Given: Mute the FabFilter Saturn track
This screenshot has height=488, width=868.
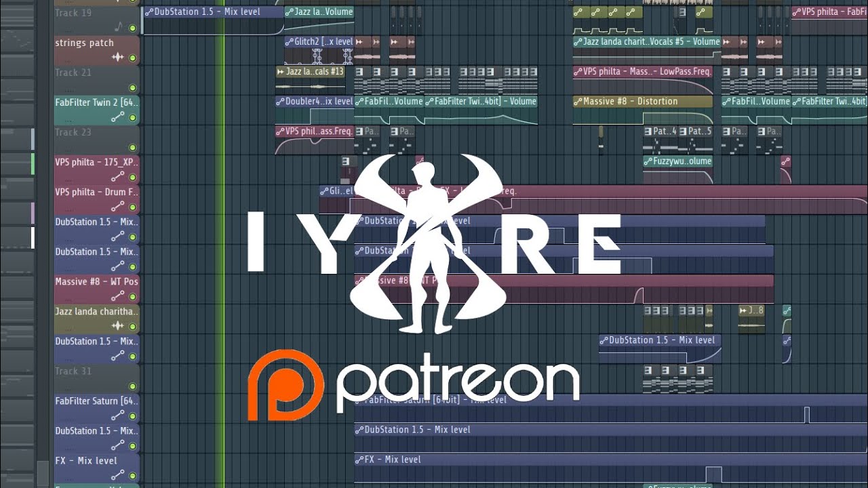Looking at the screenshot, I should [132, 416].
